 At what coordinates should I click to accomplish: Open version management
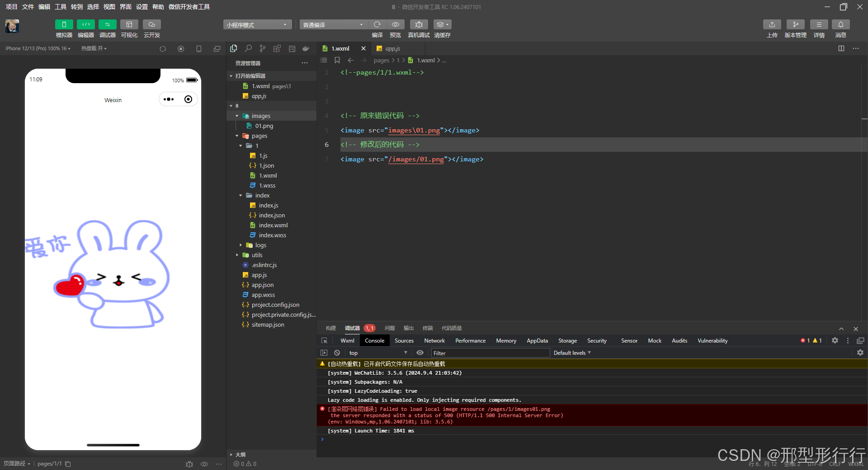click(795, 24)
